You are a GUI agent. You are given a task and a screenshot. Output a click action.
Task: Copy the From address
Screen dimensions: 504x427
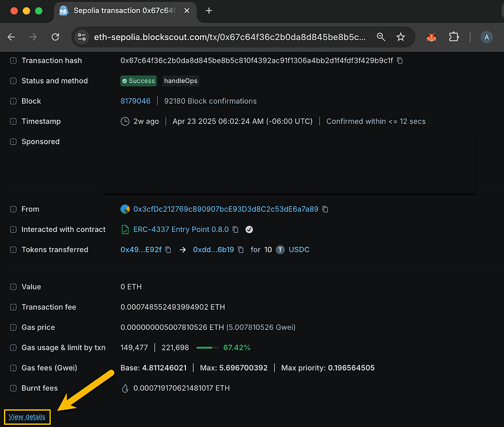click(325, 209)
